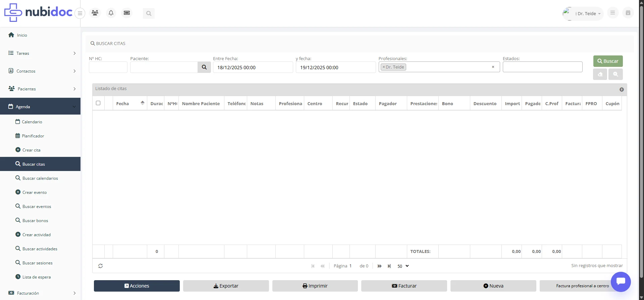Screen dimensions: 644x300
Task: Click the clear filters eraser button
Action: [600, 74]
